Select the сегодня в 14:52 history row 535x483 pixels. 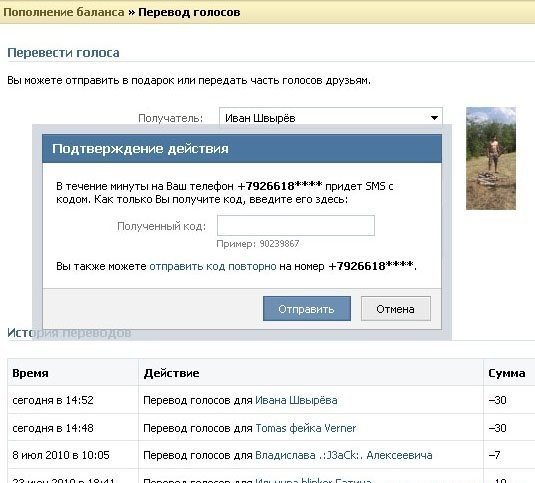pyautogui.click(x=271, y=400)
